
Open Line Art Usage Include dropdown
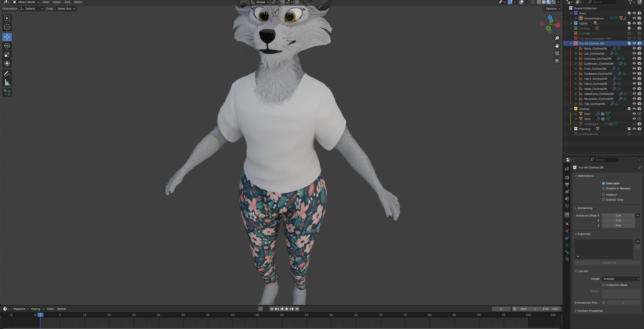[621, 279]
